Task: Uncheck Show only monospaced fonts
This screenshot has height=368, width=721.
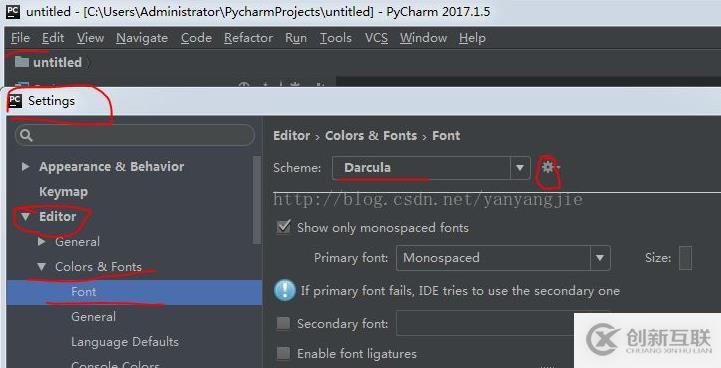Action: [283, 227]
